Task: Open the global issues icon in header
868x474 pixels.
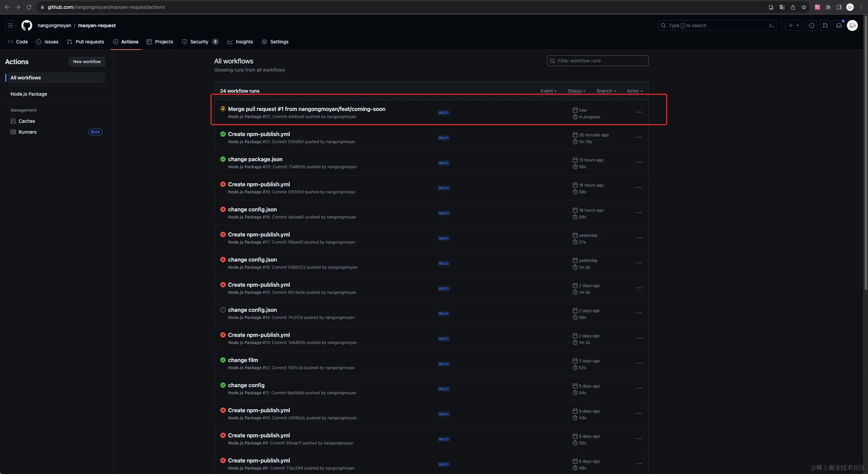Action: (812, 25)
